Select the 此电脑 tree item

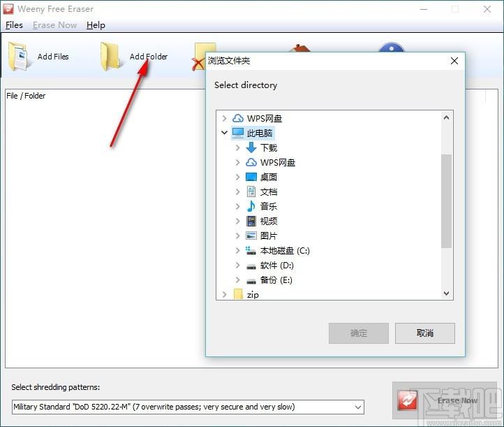pyautogui.click(x=260, y=133)
